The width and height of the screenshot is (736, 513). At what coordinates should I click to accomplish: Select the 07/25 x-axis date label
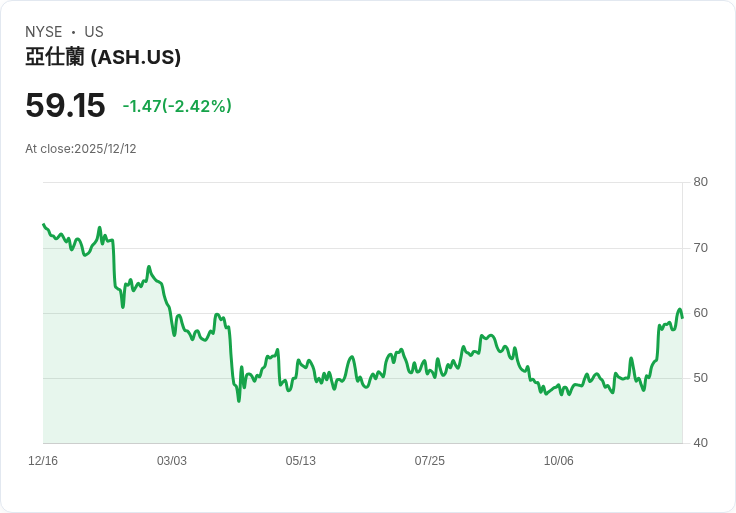[x=430, y=461]
